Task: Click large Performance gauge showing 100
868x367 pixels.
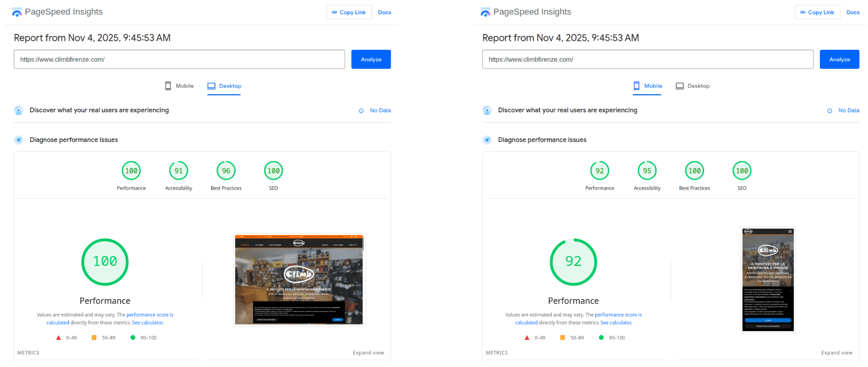Action: 105,262
